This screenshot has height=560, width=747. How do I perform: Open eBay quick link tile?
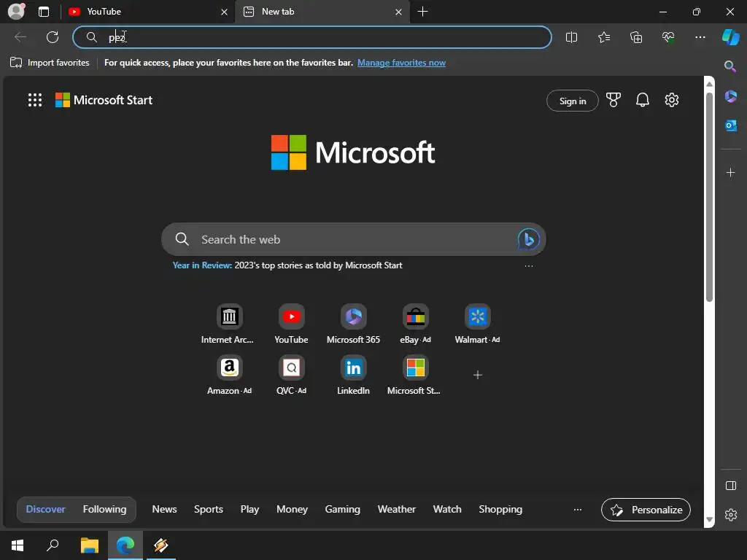coord(415,324)
